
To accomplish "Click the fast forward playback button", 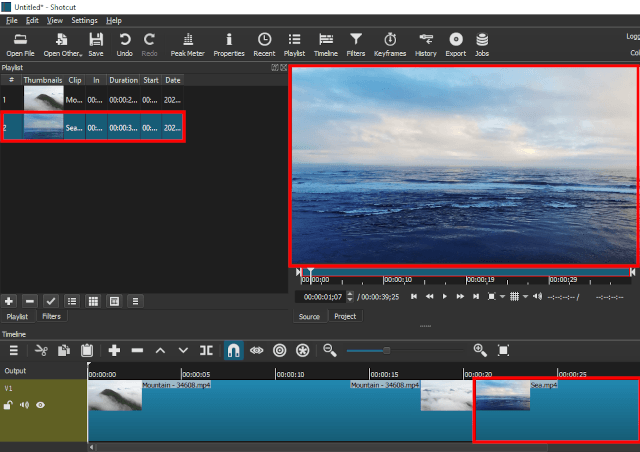I will (x=460, y=296).
